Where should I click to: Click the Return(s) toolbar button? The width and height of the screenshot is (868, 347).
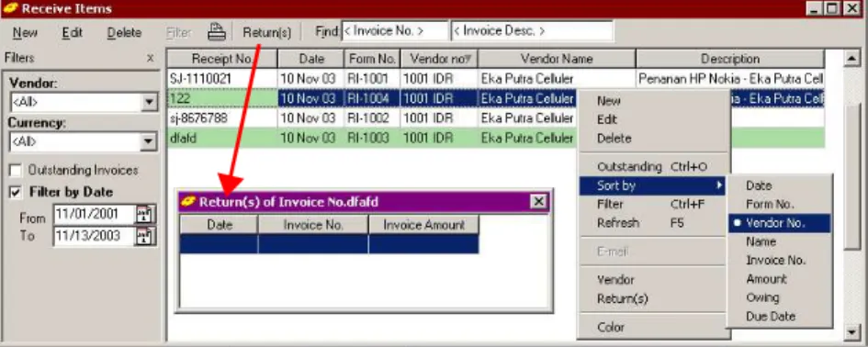point(266,33)
